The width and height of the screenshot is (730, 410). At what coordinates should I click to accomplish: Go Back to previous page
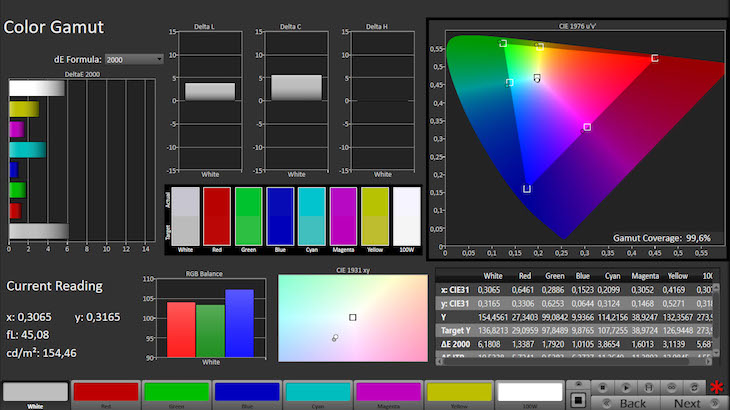tap(632, 403)
